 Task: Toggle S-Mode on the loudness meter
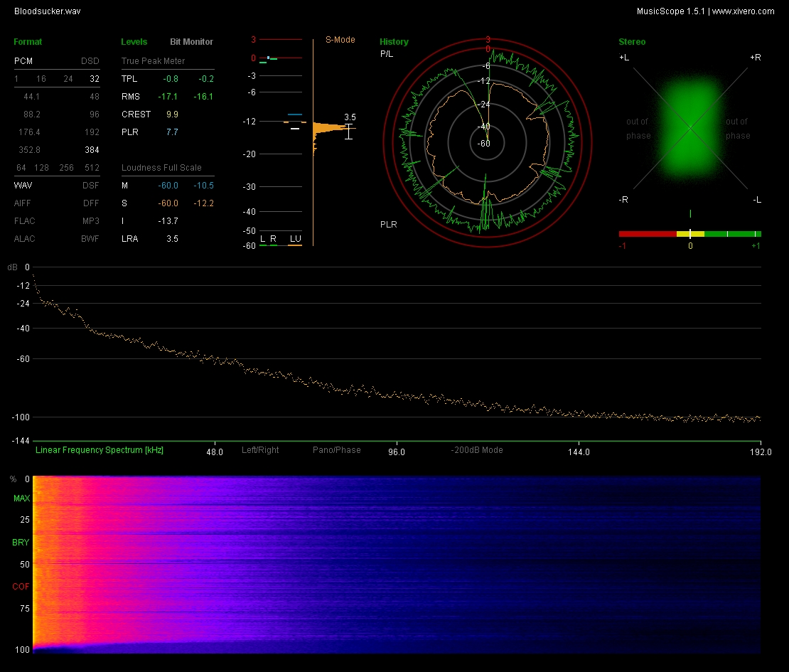pos(340,40)
